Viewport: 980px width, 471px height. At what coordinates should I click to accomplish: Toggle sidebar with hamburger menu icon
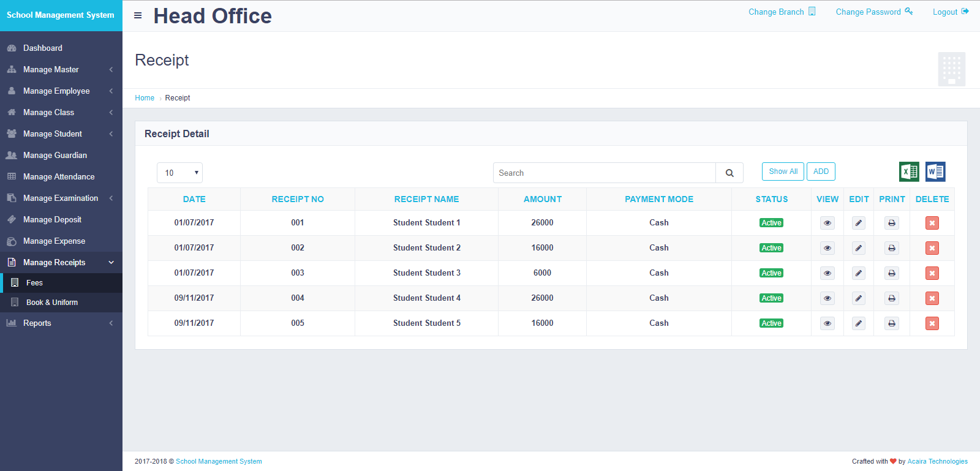(138, 15)
